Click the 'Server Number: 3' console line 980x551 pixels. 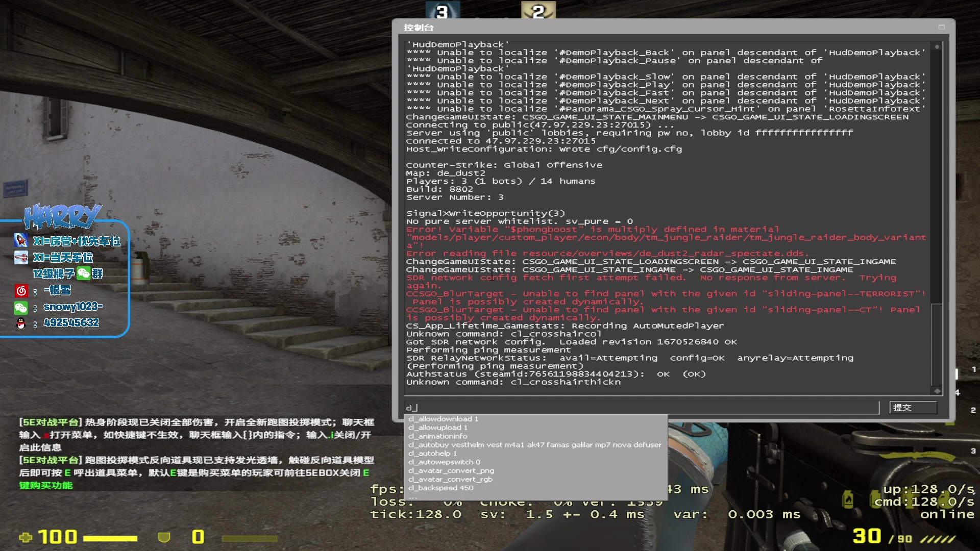tap(455, 197)
